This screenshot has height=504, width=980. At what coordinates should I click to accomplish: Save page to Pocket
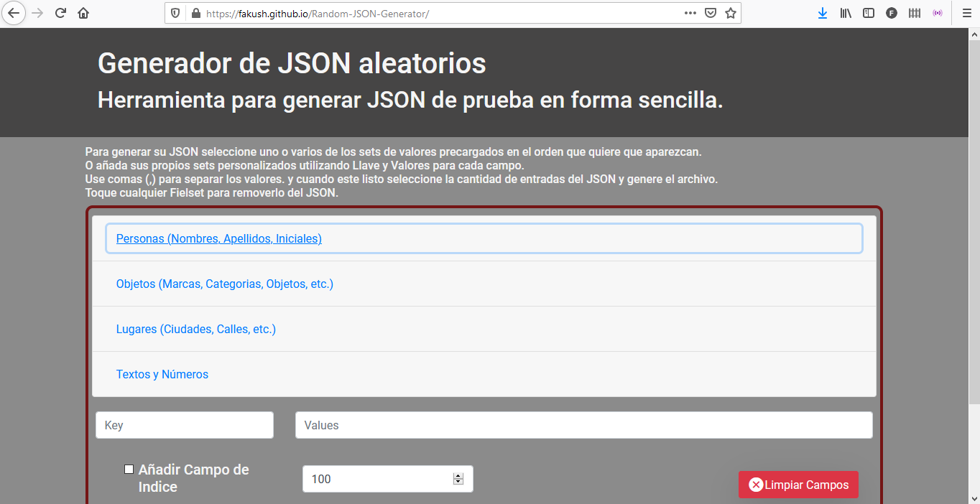(x=711, y=13)
